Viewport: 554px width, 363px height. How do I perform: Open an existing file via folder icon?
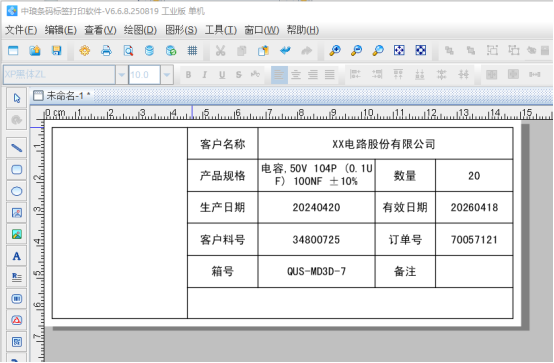point(35,51)
